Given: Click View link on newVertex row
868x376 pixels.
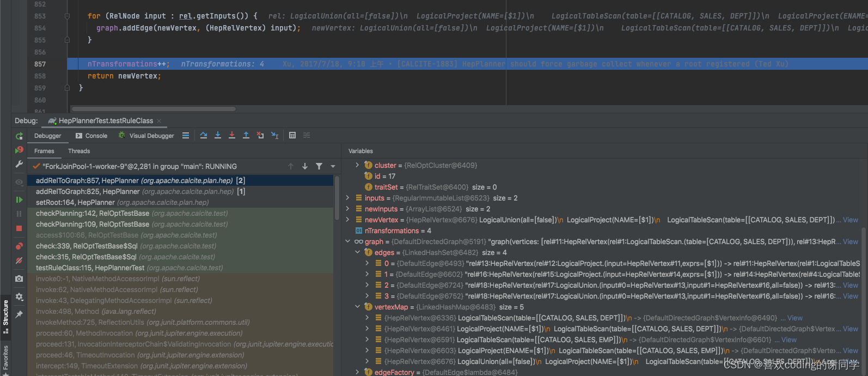Looking at the screenshot, I should (x=851, y=220).
